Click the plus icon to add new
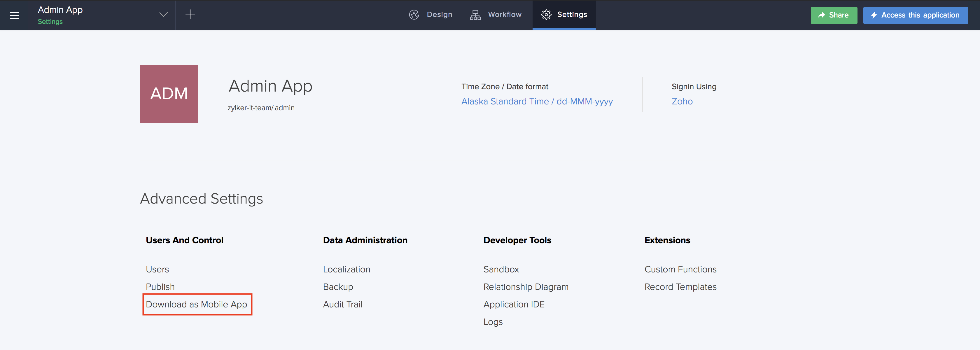 (190, 15)
